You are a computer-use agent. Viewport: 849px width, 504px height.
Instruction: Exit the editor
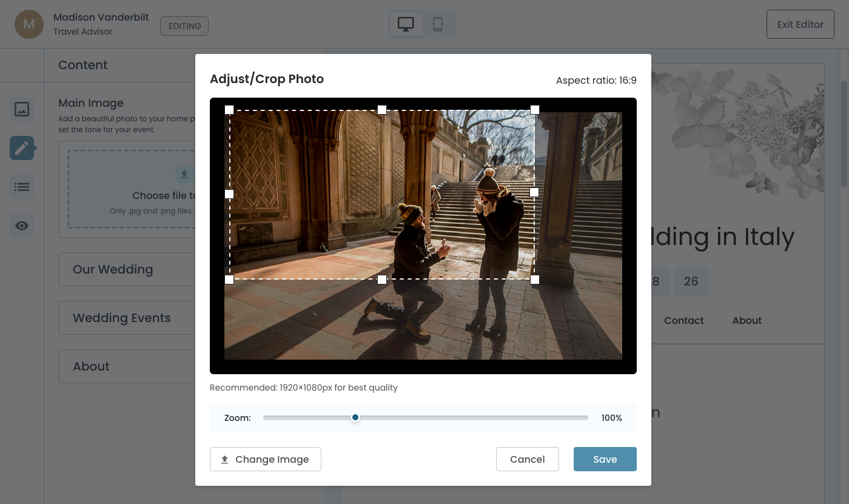pyautogui.click(x=800, y=24)
